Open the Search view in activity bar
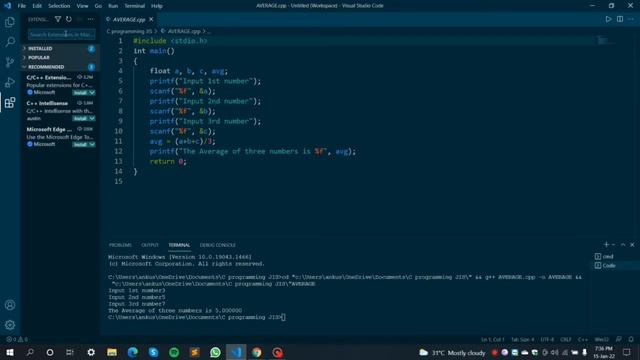Image resolution: width=640 pixels, height=360 pixels. 10,42
